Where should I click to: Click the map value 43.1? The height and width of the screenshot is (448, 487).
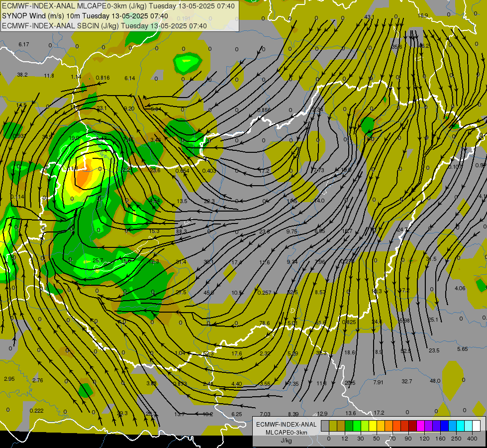[x=369, y=17]
